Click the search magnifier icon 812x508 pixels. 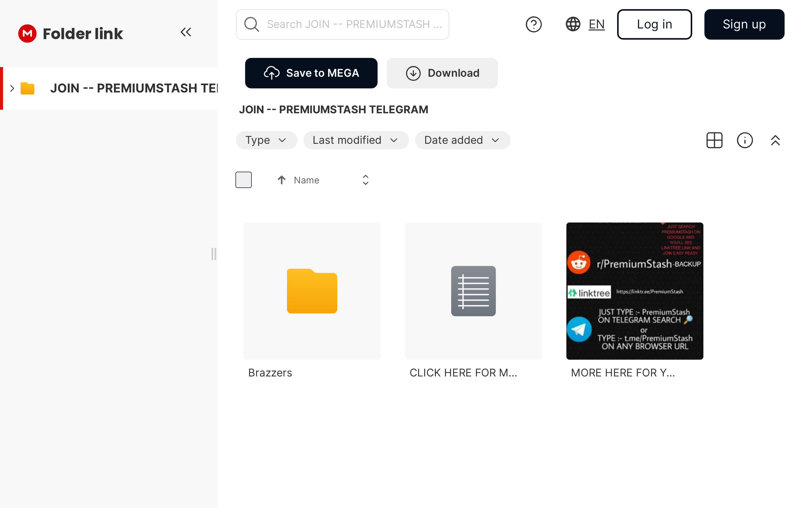click(251, 24)
